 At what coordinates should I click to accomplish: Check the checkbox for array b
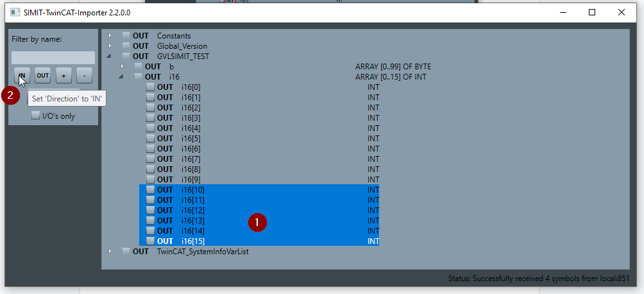point(138,66)
